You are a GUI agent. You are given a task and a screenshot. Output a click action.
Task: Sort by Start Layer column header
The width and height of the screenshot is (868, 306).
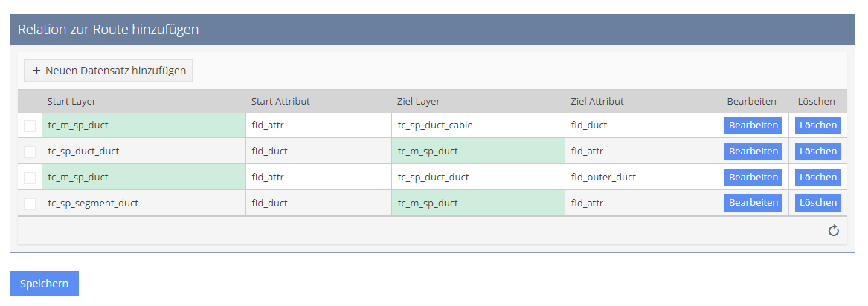coord(71,102)
